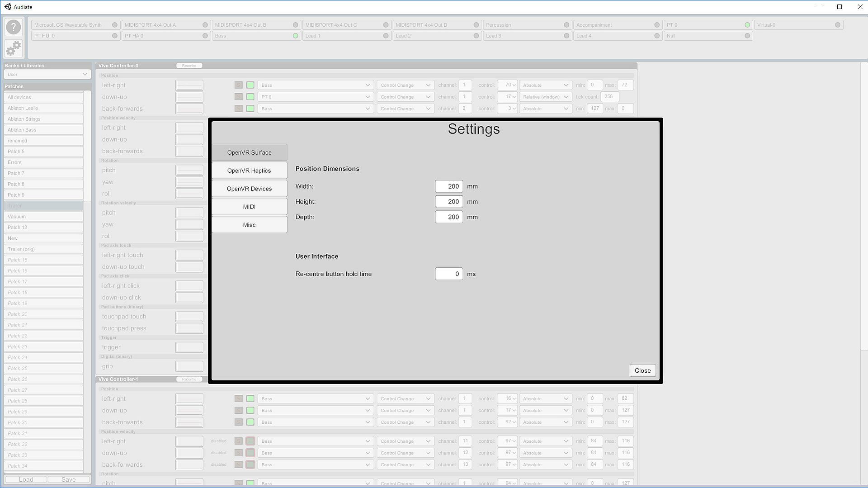Open Absolute mode dropdown for Controller-0 back-forwards
The height and width of the screenshot is (488, 868).
[546, 109]
